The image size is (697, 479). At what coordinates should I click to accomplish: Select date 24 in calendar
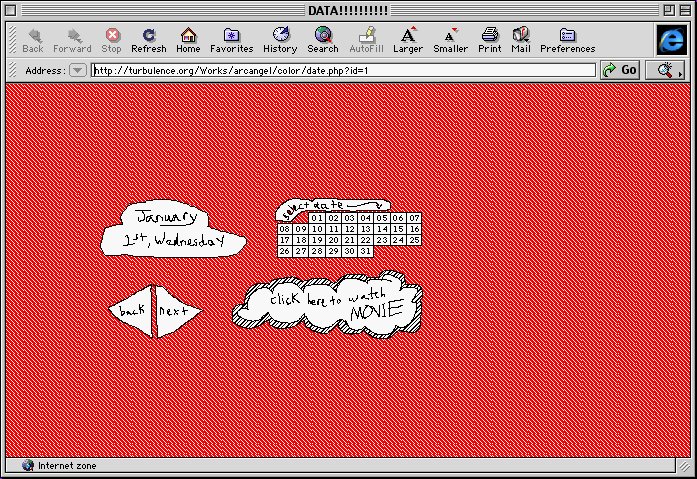click(x=398, y=240)
